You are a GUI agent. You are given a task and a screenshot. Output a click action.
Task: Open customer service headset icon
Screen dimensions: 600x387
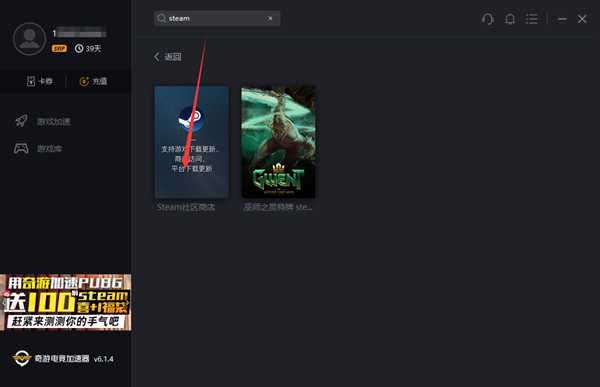coord(488,19)
